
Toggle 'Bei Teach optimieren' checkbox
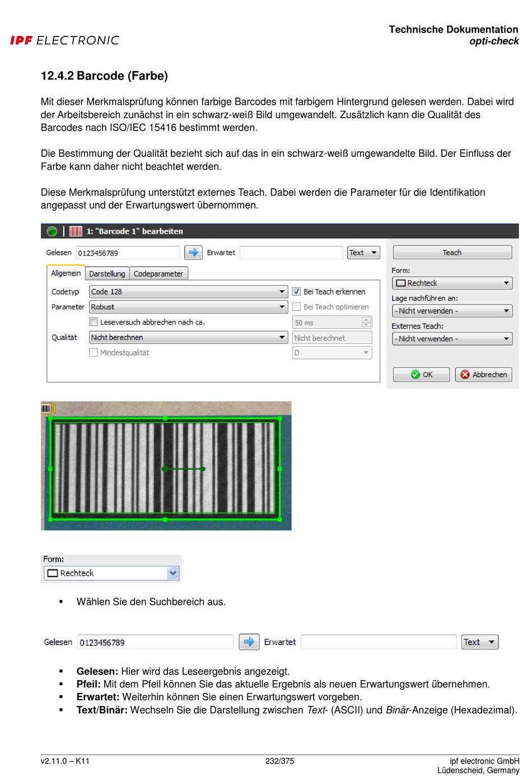[x=297, y=306]
